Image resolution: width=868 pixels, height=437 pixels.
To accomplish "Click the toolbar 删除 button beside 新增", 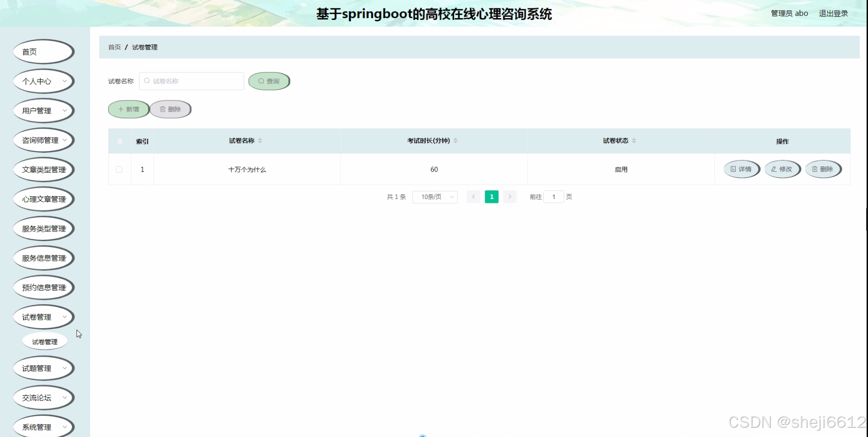I will click(170, 109).
